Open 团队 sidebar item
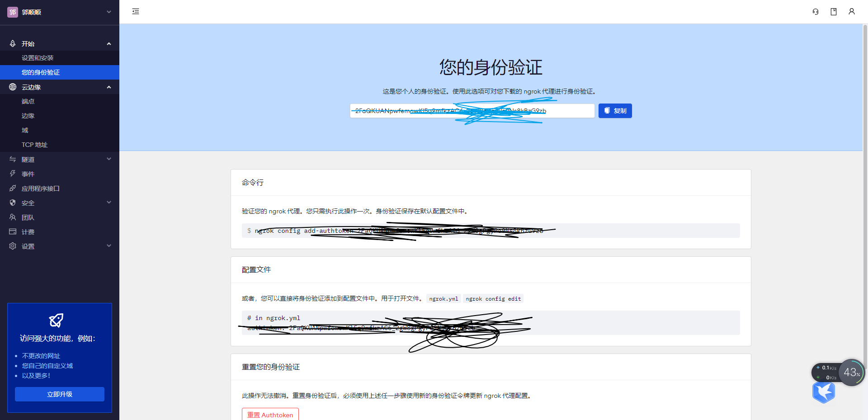The width and height of the screenshot is (868, 420). tap(60, 217)
